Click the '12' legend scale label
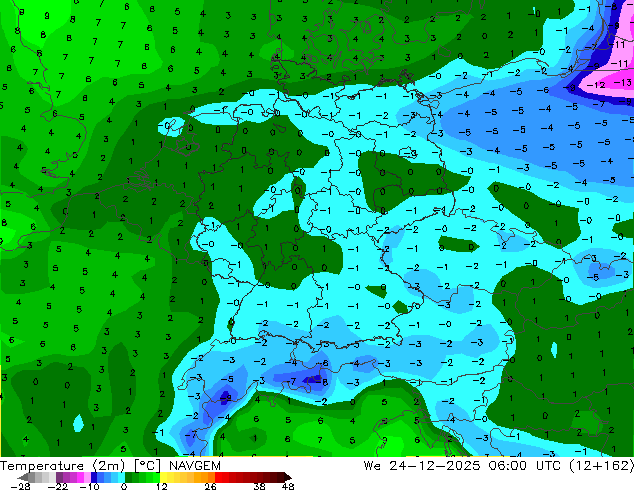 click(x=162, y=486)
